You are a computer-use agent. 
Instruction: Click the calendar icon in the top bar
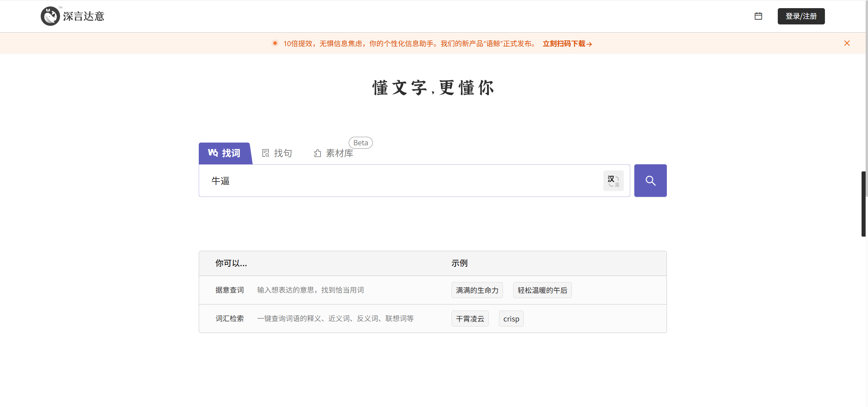pyautogui.click(x=758, y=16)
